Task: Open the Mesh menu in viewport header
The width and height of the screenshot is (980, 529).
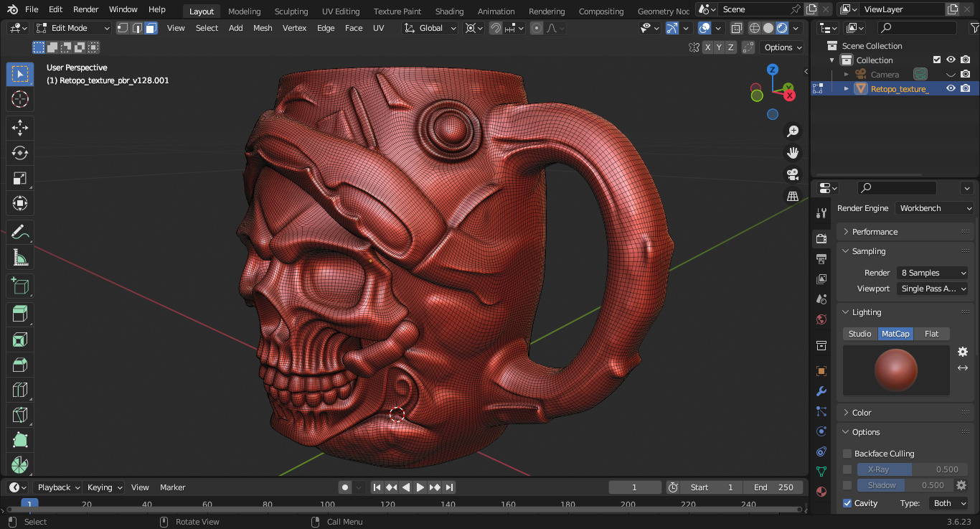Action: (x=263, y=28)
